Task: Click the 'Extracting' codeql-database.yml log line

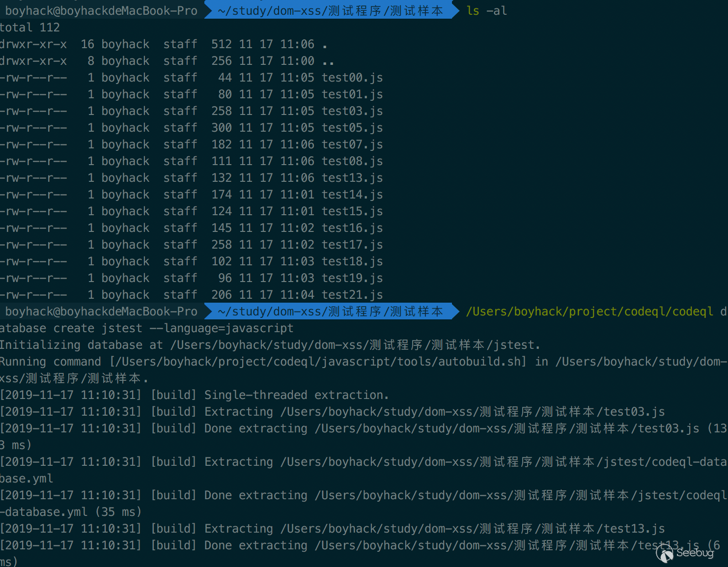Action: [x=364, y=470]
